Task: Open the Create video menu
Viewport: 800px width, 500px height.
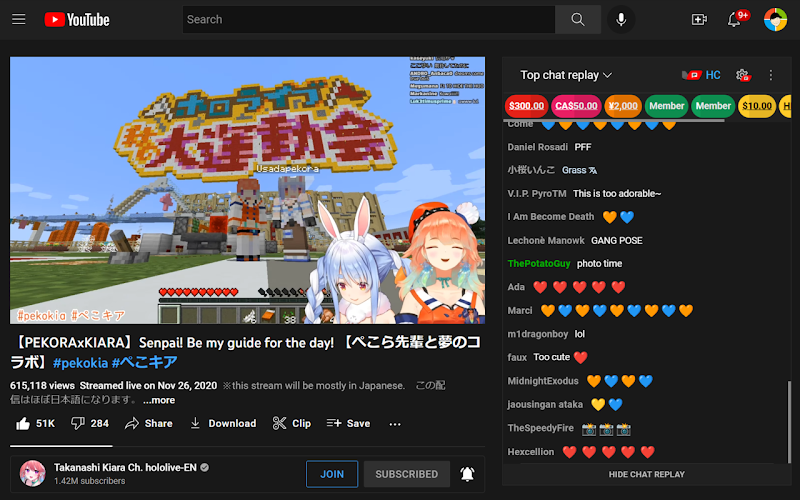Action: pos(699,19)
